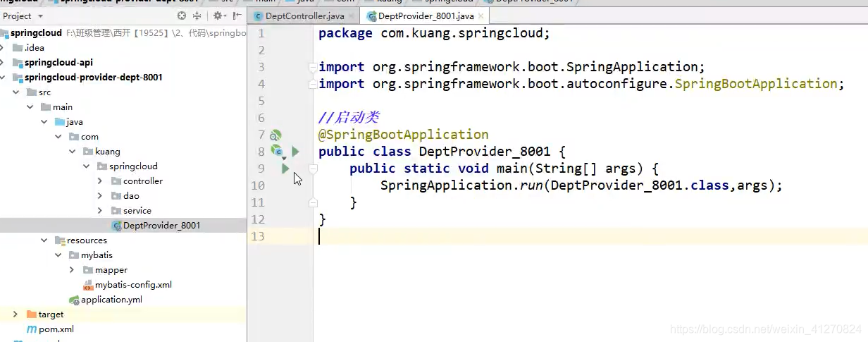The image size is (868, 342).
Task: Collapse the main folder
Action: 30,107
